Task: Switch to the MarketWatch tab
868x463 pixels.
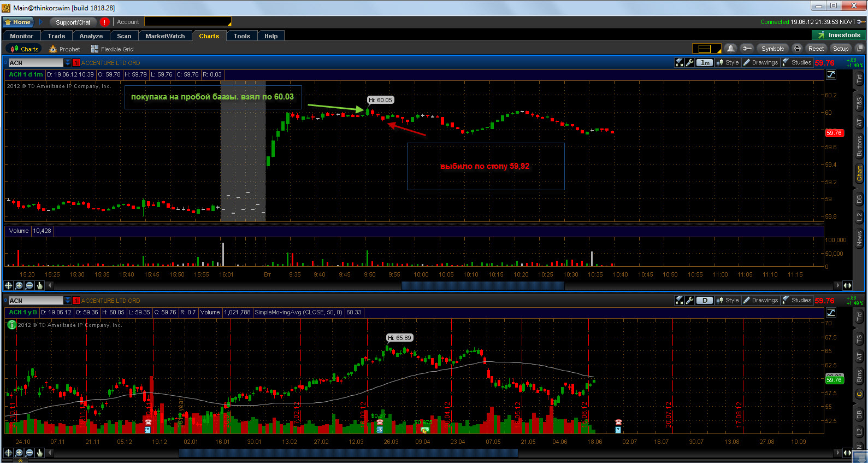Action: (x=165, y=36)
